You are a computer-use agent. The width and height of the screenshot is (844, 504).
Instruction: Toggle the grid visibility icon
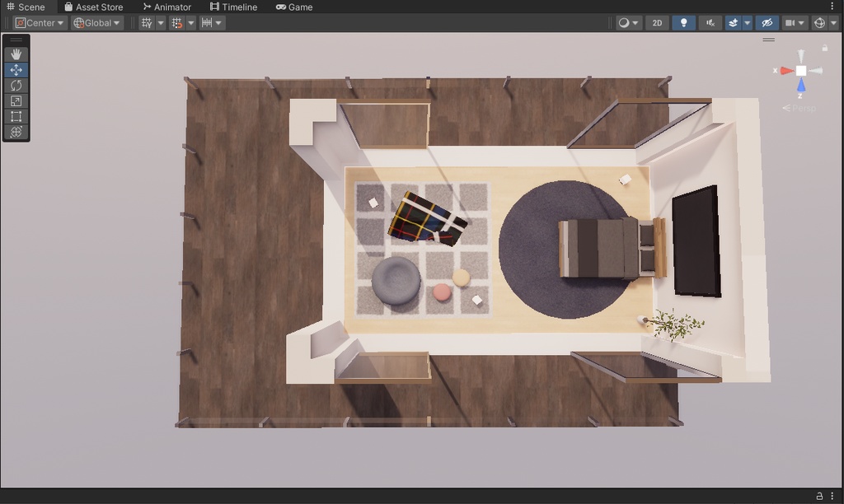pos(147,23)
